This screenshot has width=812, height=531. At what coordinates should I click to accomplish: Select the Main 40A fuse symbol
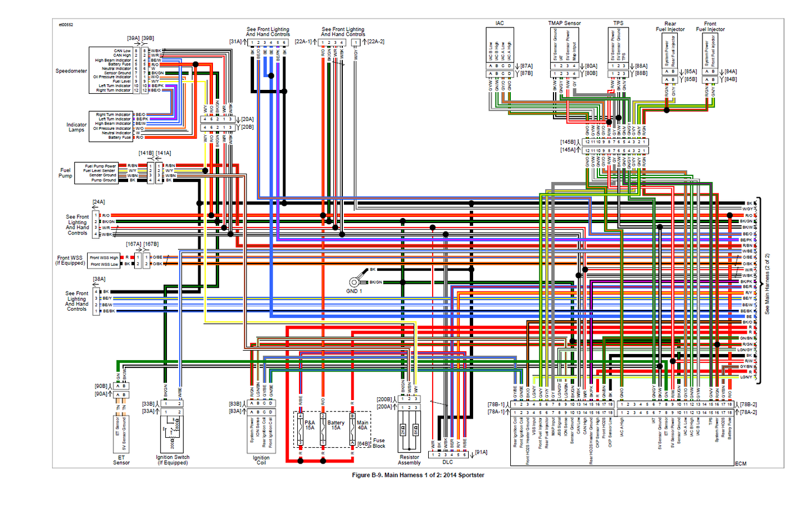[x=353, y=428]
